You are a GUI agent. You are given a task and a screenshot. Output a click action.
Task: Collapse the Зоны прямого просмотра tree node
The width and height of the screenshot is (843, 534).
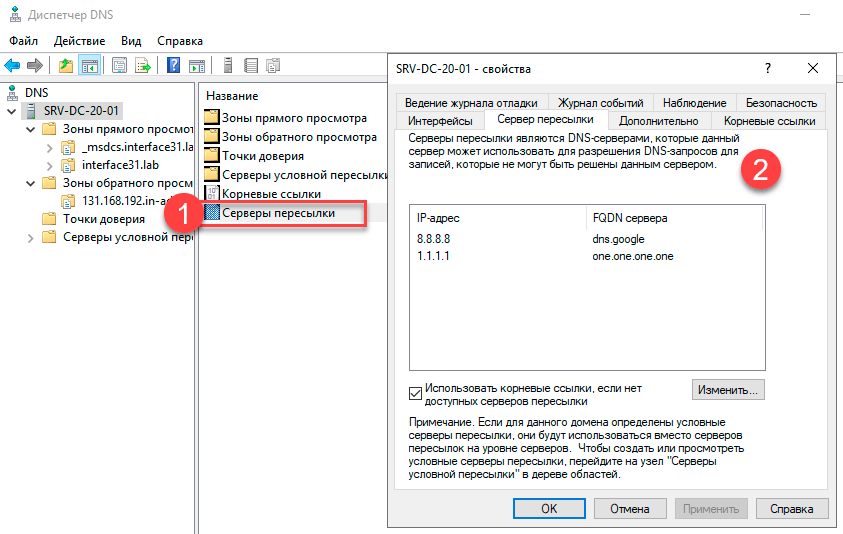coord(31,129)
